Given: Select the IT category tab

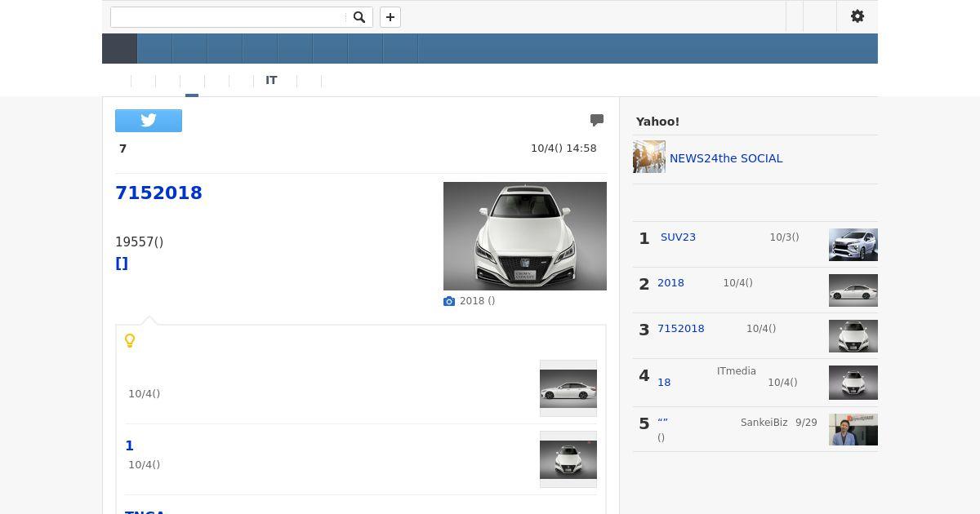Looking at the screenshot, I should pyautogui.click(x=271, y=81).
